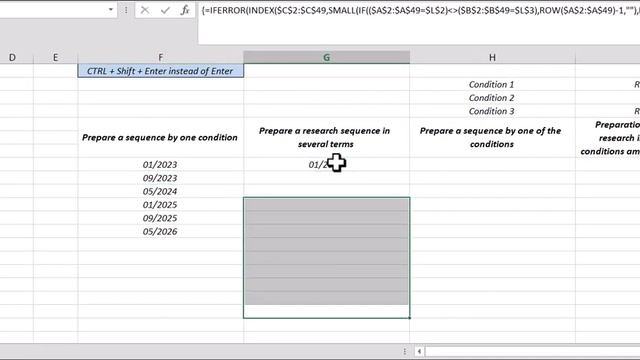Select 'Prepare a sequence by one condition' header cell
The width and height of the screenshot is (640, 360).
click(160, 138)
